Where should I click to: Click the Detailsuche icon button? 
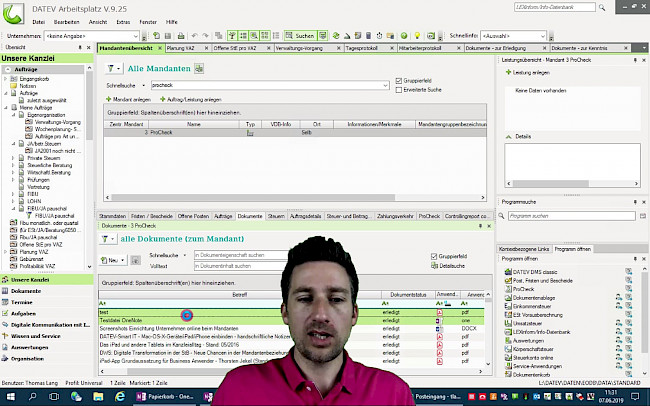pyautogui.click(x=448, y=266)
